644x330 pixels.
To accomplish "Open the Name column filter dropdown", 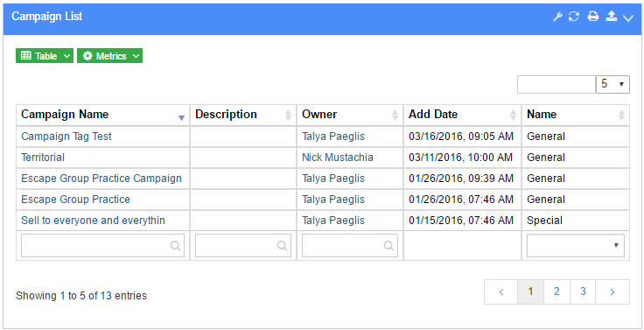I will [576, 246].
